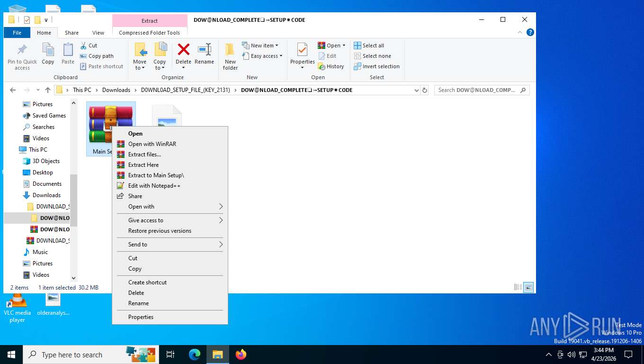
Task: Select Saved Games in navigation tree
Action: (x=49, y=116)
